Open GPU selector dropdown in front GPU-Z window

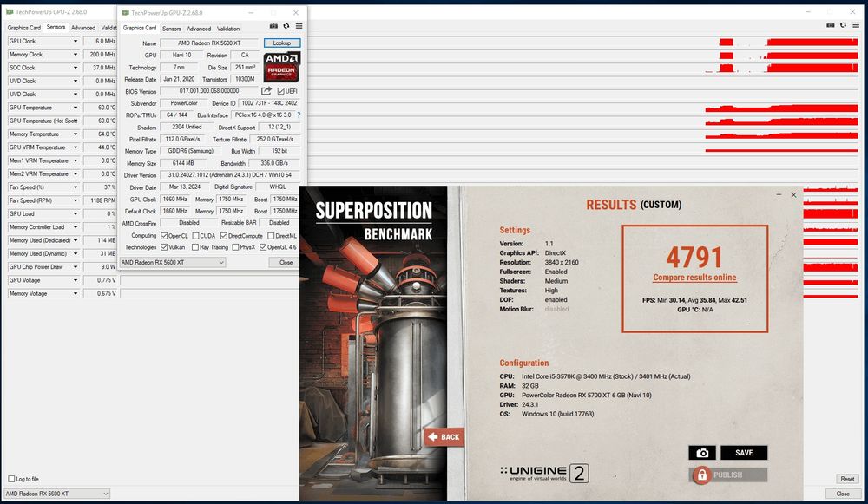(172, 262)
